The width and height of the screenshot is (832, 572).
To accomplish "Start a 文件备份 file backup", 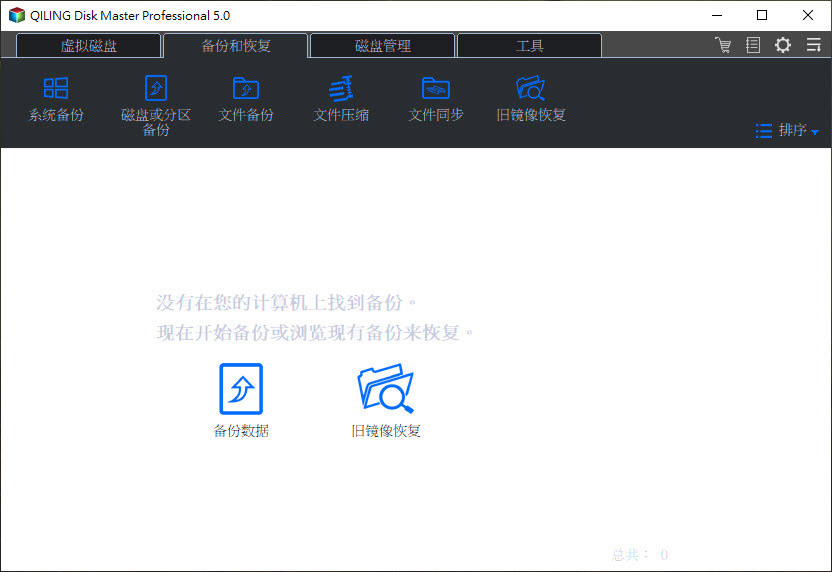I will [245, 99].
